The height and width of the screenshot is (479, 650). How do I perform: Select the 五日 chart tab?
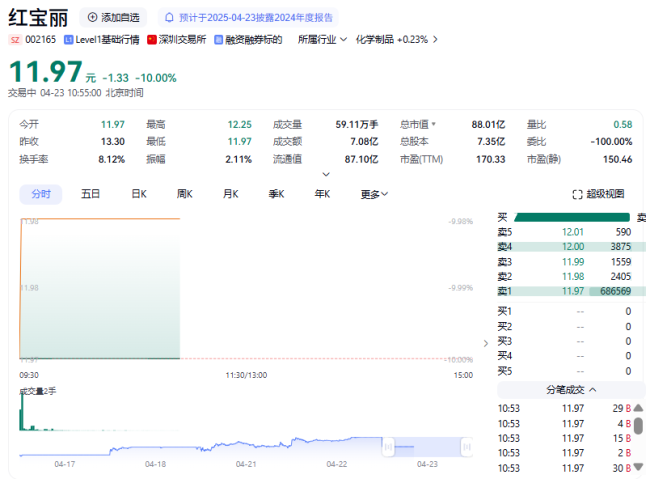click(x=91, y=194)
